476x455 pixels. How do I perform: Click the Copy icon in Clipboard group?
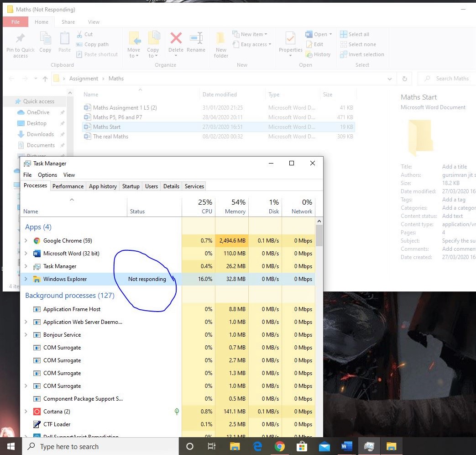pos(45,38)
